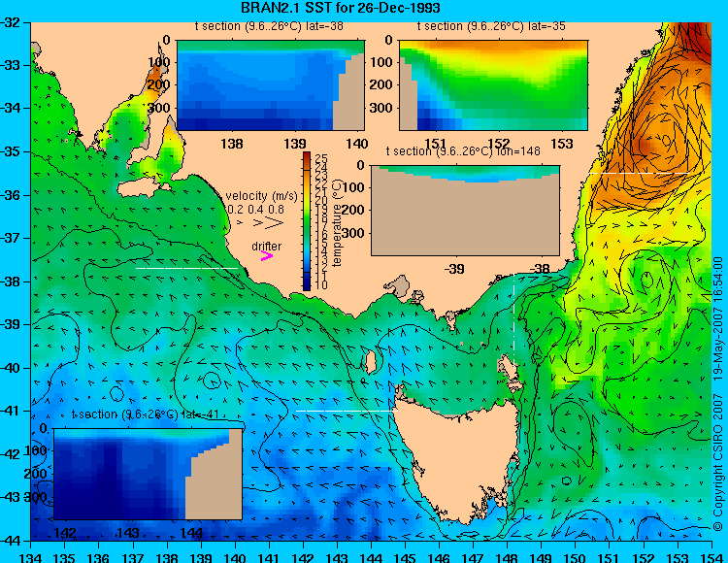728x563 pixels.
Task: Click Kangaroo Island on the map
Action: pos(143,189)
